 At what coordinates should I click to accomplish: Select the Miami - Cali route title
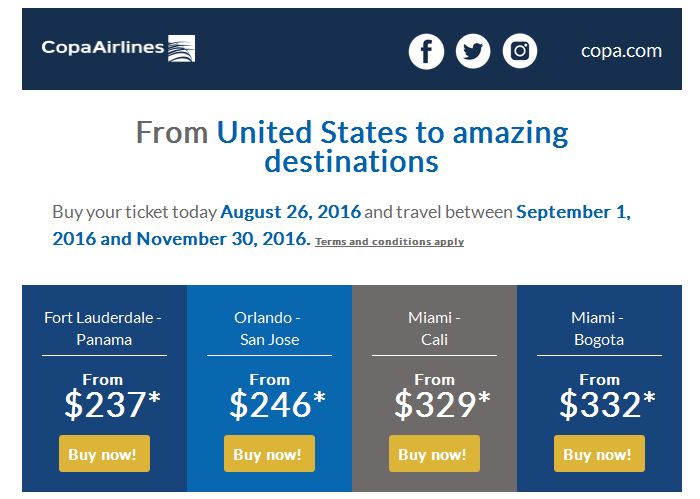pos(434,329)
